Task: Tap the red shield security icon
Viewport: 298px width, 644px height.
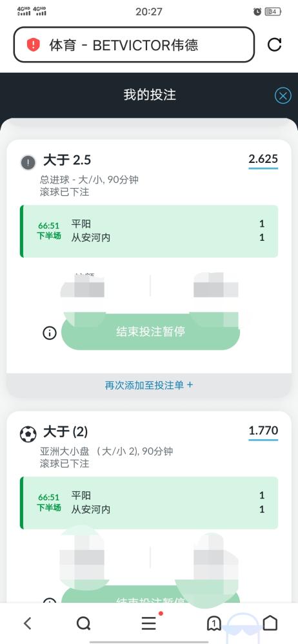Action: coord(33,44)
